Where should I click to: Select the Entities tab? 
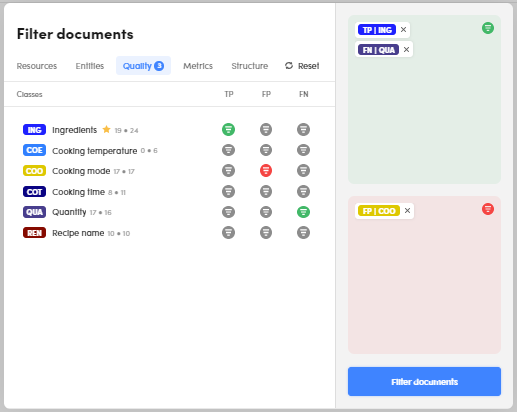[x=90, y=66]
